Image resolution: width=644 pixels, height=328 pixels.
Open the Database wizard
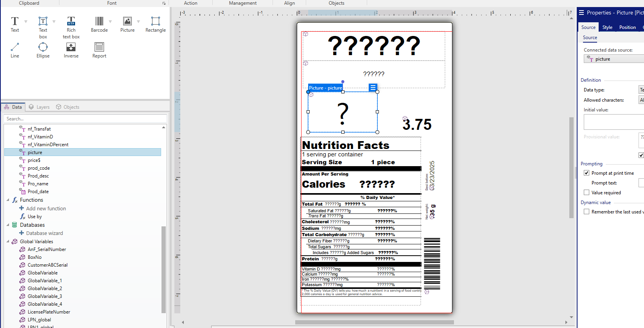(44, 233)
